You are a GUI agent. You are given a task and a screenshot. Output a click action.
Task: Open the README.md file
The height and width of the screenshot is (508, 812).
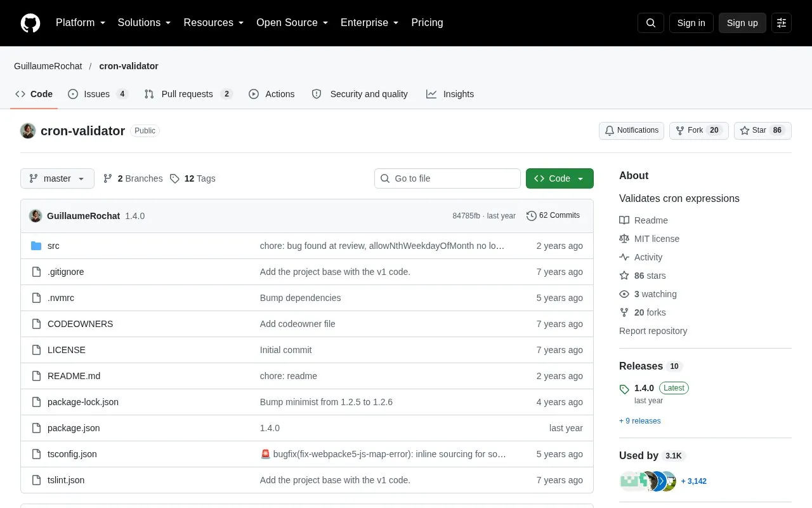click(x=74, y=376)
